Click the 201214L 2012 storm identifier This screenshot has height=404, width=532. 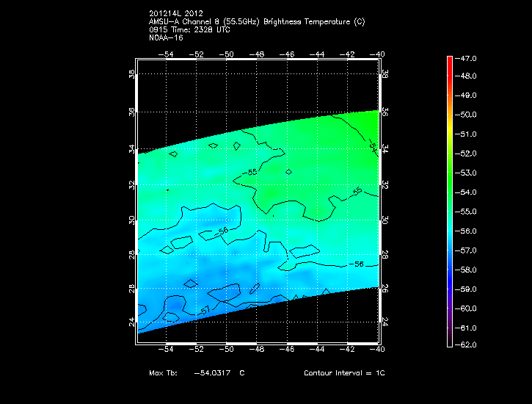point(175,13)
